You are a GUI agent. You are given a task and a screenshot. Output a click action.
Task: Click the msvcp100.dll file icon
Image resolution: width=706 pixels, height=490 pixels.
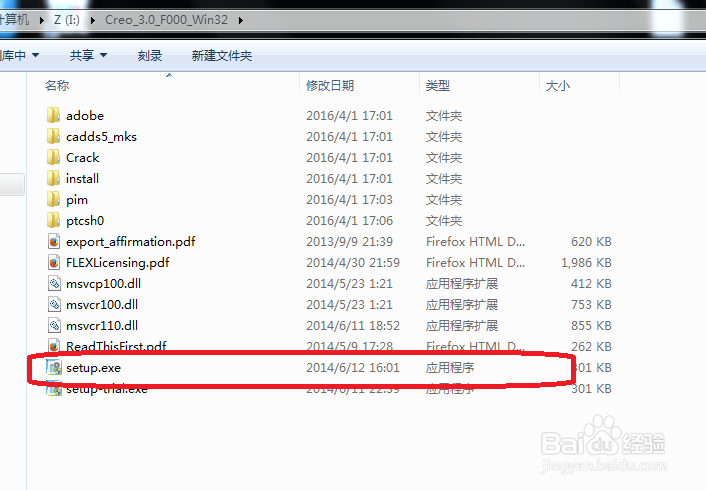click(54, 283)
